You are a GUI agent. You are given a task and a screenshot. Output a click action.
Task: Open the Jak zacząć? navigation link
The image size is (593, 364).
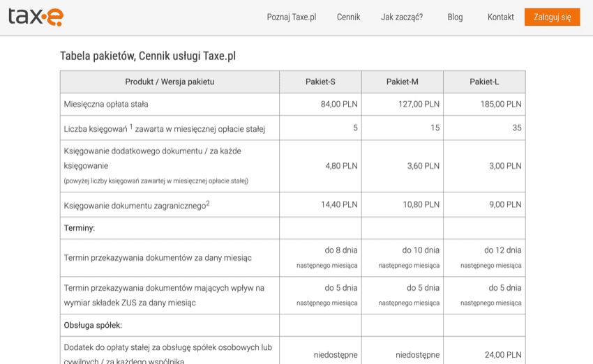pyautogui.click(x=401, y=17)
